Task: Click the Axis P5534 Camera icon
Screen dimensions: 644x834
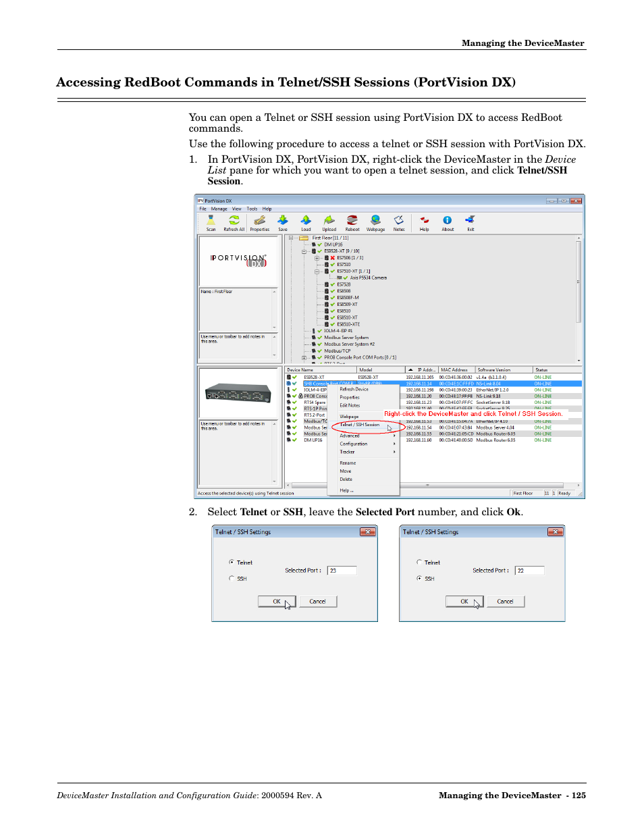Action: pos(340,278)
